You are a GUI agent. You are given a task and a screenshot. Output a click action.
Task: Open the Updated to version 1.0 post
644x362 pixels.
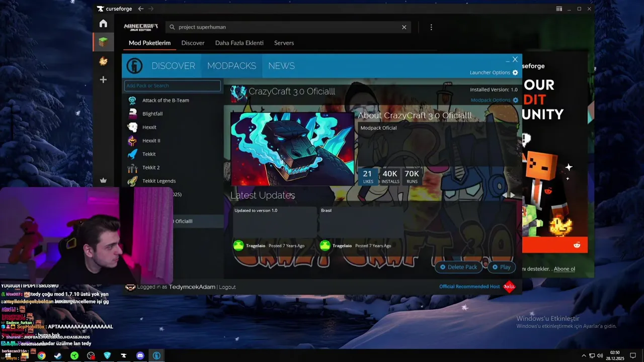point(275,221)
